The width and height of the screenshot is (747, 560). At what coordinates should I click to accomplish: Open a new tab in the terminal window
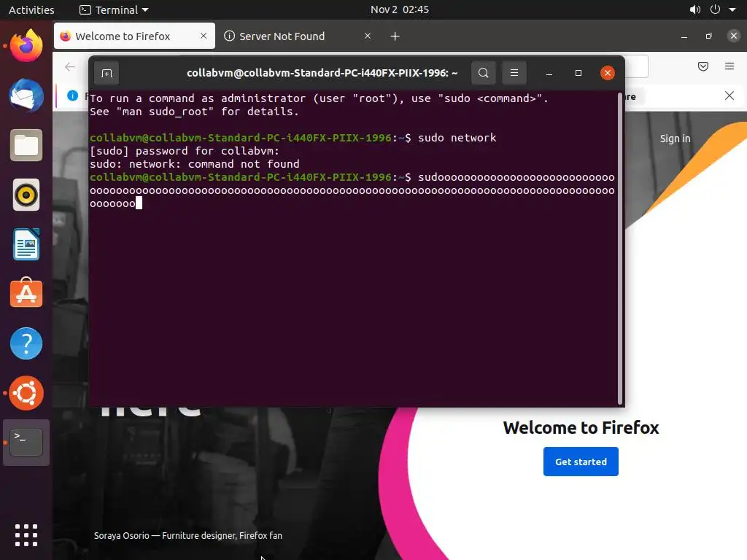point(107,73)
